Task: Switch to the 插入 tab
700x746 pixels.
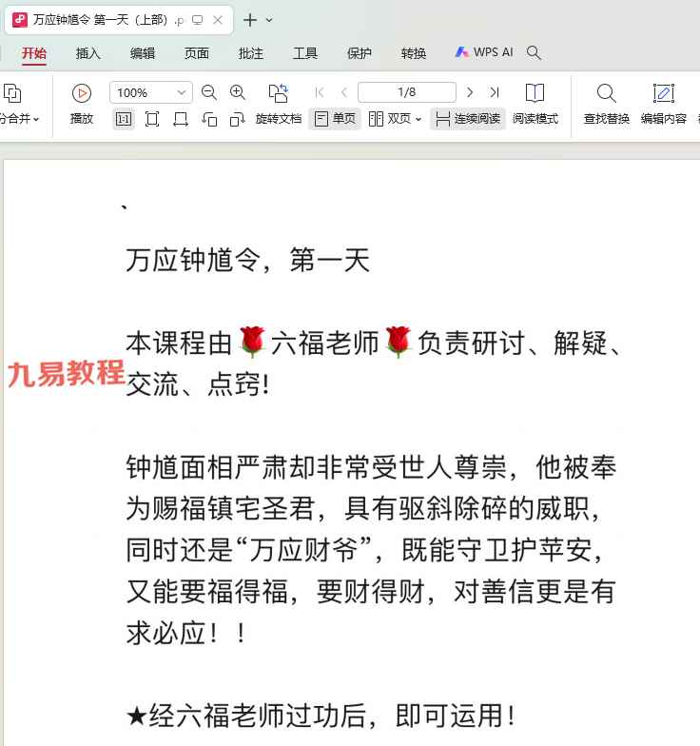Action: tap(88, 53)
